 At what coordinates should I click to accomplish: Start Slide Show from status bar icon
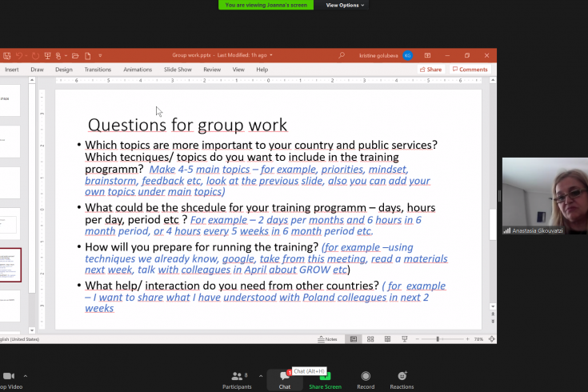[402, 339]
